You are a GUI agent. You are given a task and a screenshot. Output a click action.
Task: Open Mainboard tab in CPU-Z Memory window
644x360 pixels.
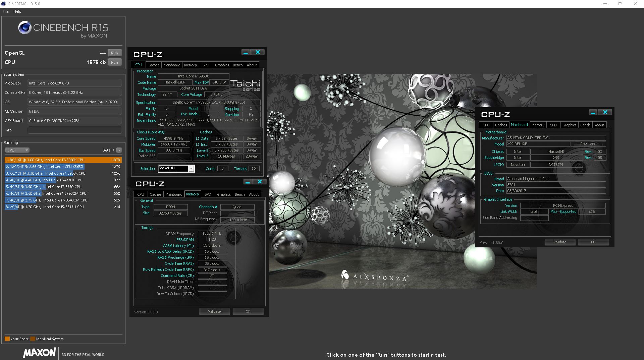point(174,194)
